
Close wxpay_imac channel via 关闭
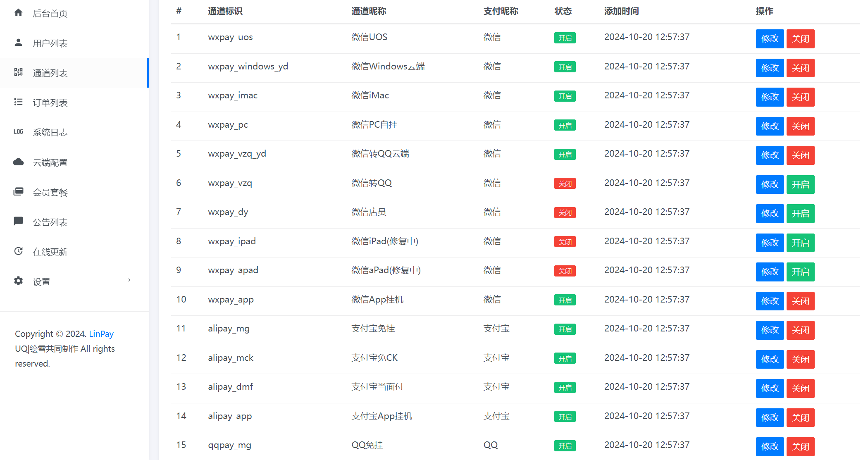(x=800, y=97)
